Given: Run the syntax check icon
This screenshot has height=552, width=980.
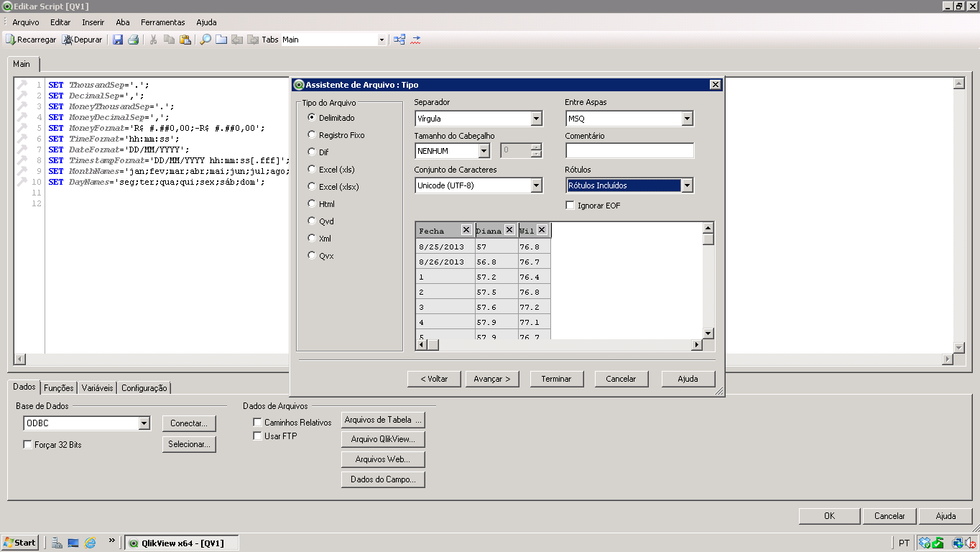Looking at the screenshot, I should tap(415, 40).
